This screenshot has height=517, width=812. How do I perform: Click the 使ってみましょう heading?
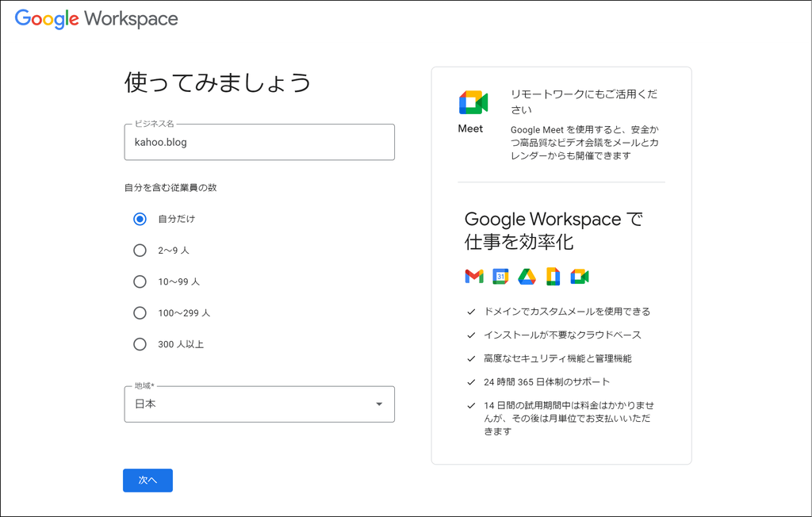217,82
